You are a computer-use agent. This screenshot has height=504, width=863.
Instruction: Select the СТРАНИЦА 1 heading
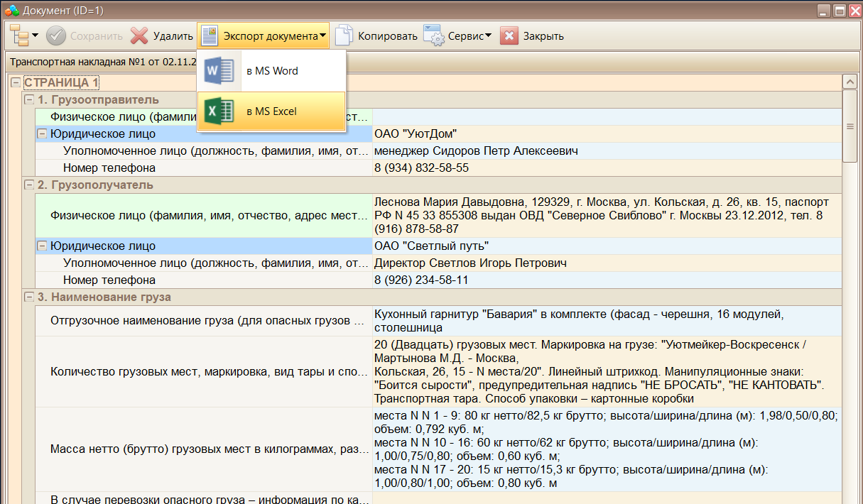point(61,83)
